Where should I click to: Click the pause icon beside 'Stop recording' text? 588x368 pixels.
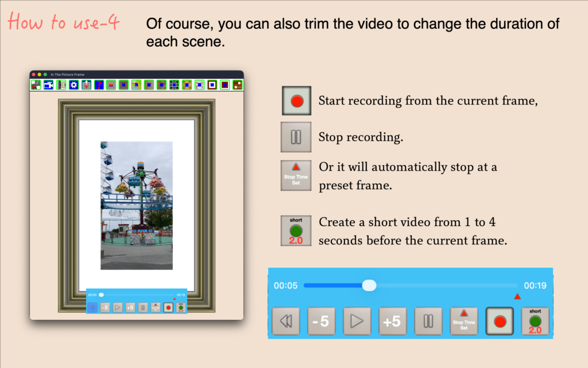(296, 137)
